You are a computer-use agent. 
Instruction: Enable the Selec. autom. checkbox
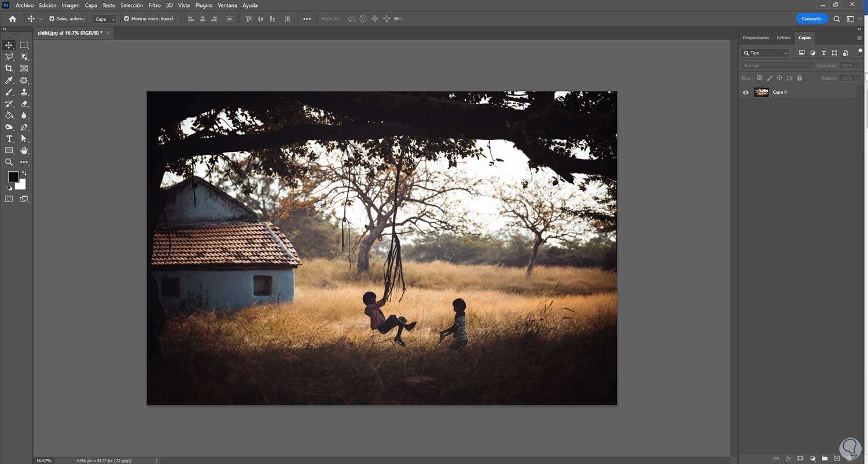[x=52, y=19]
